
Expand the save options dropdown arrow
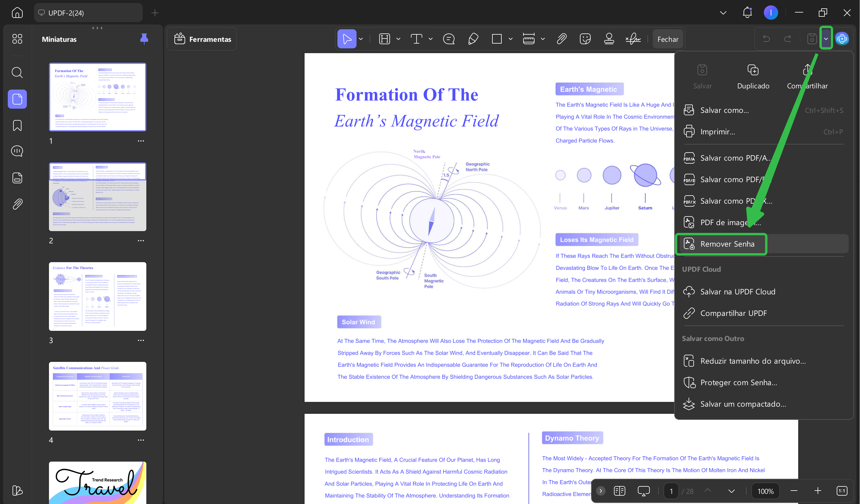tap(826, 39)
